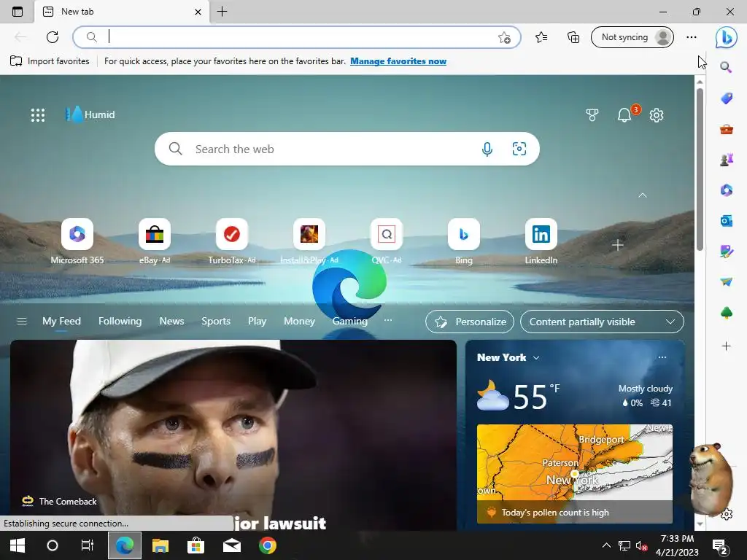This screenshot has height=560, width=747.
Task: Open sidebar Outlook icon
Action: (x=726, y=220)
